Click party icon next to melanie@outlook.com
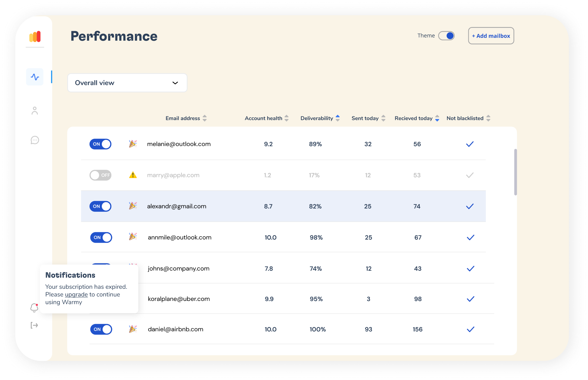Image resolution: width=588 pixels, height=380 pixels. (133, 144)
